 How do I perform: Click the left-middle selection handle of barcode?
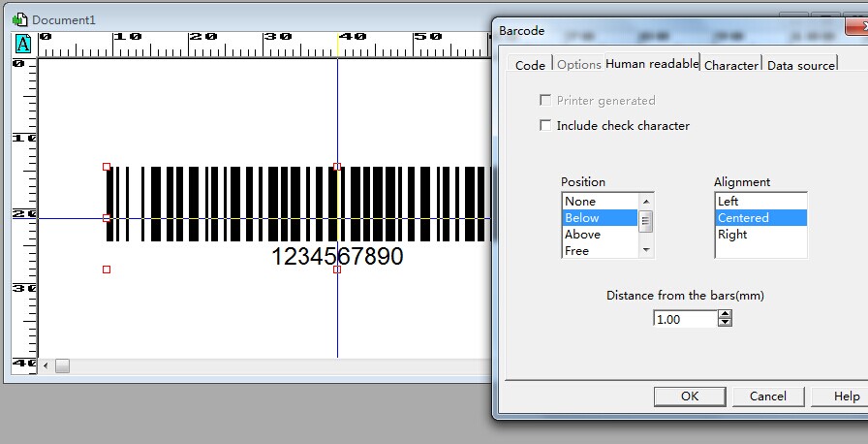pyautogui.click(x=107, y=218)
